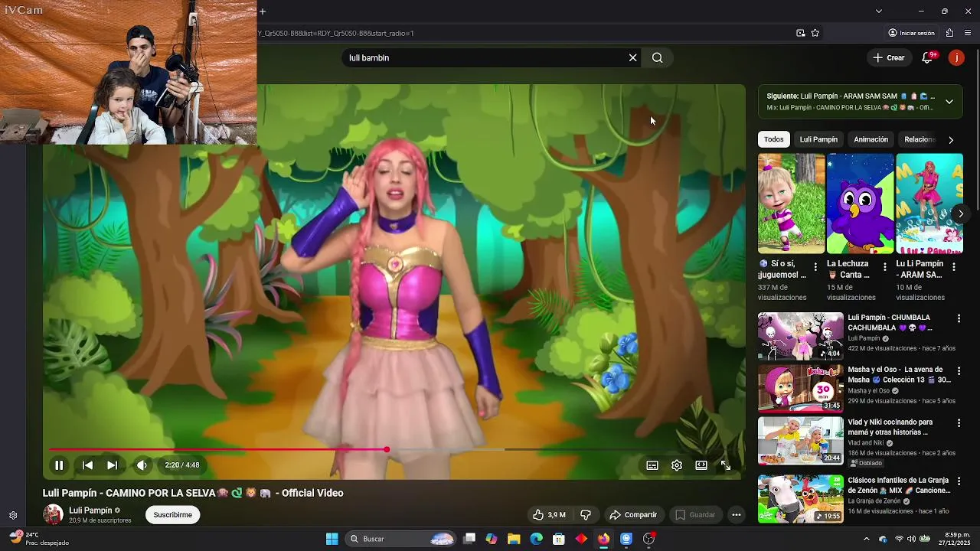The image size is (980, 551).
Task: Open the Luli Pampín channel name link
Action: click(90, 510)
